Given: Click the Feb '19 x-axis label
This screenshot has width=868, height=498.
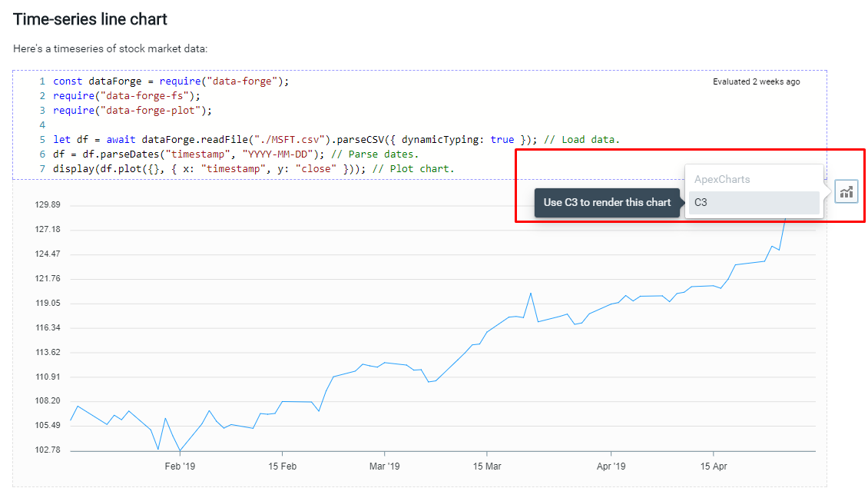Looking at the screenshot, I should (x=180, y=466).
